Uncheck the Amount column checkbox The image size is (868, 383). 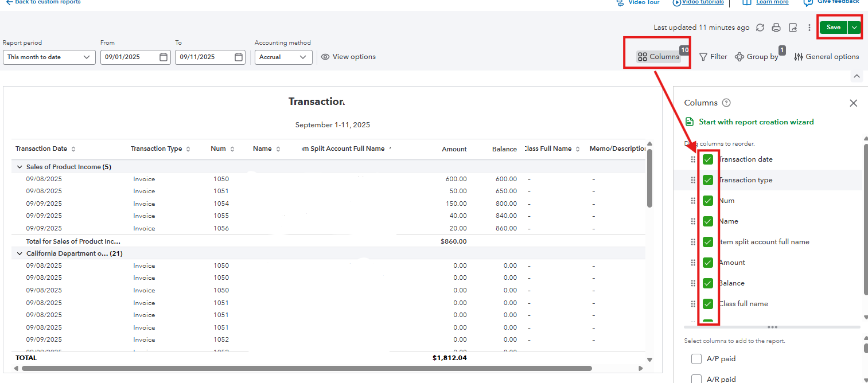click(708, 263)
